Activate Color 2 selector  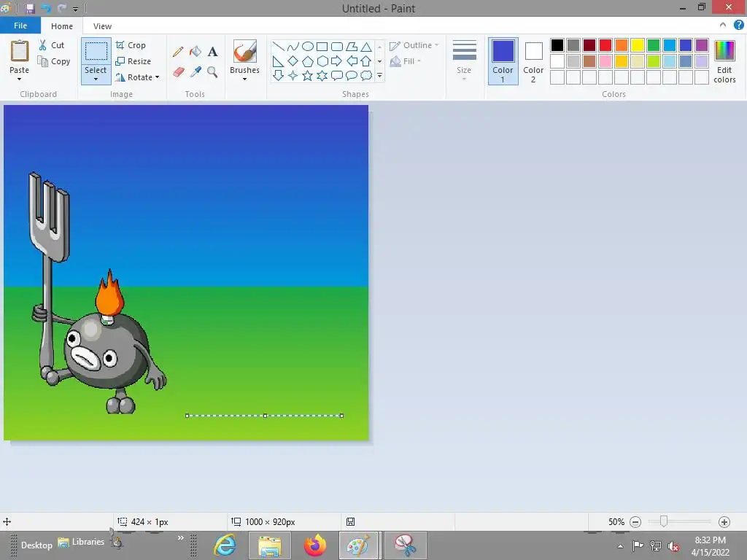(533, 61)
